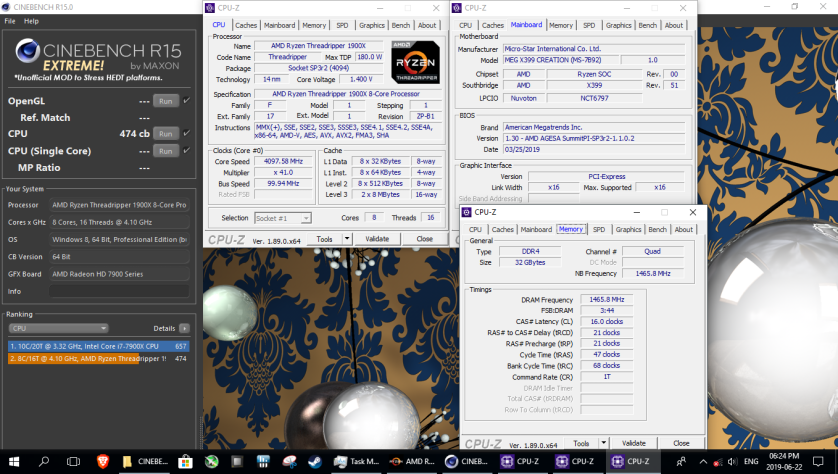Launch Brave browser from taskbar

point(103,461)
